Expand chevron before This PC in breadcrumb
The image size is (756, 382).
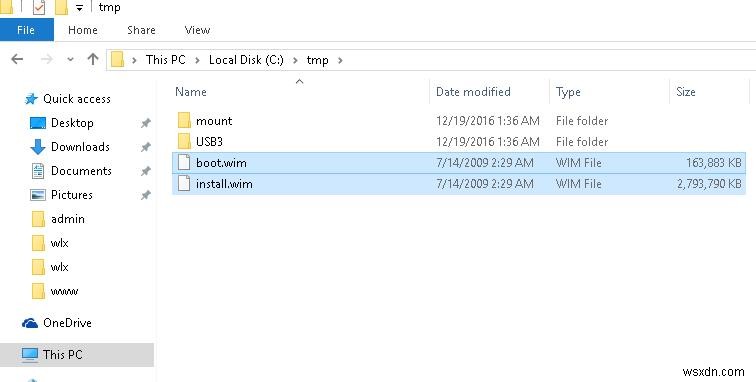click(x=135, y=60)
